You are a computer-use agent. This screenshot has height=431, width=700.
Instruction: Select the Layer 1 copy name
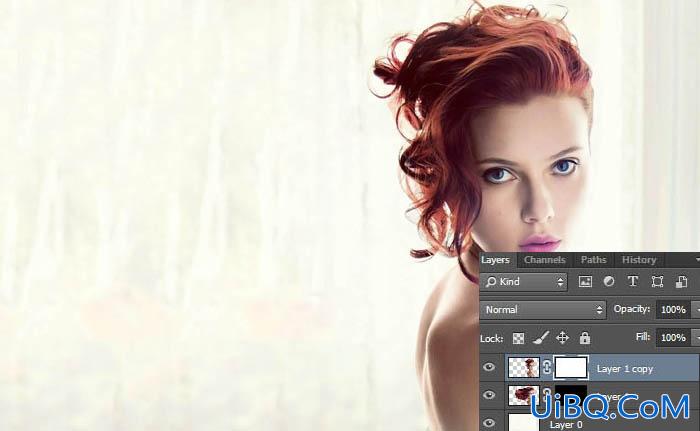coord(625,369)
